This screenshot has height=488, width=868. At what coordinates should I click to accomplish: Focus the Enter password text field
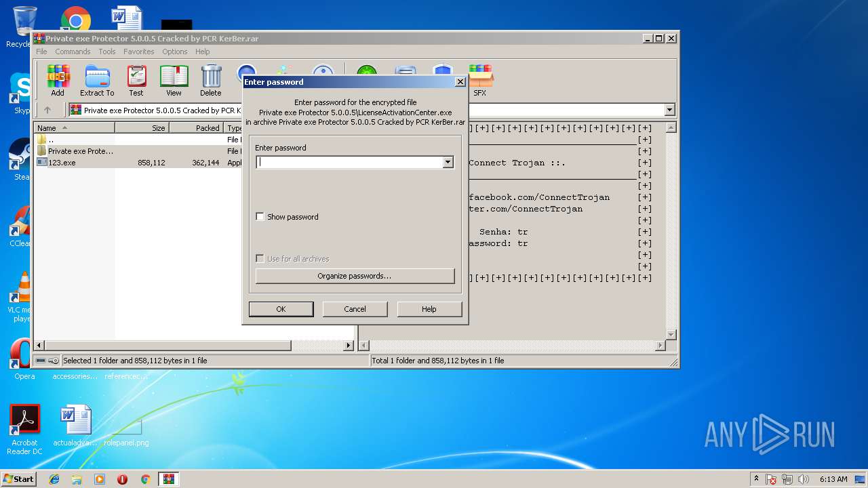point(349,162)
